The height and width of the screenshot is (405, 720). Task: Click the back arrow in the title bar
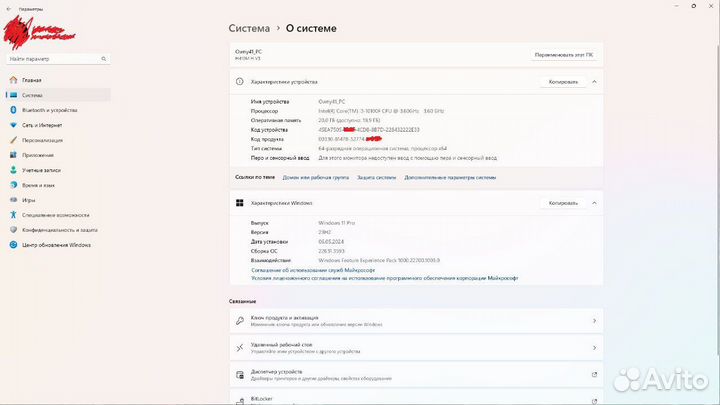click(9, 9)
